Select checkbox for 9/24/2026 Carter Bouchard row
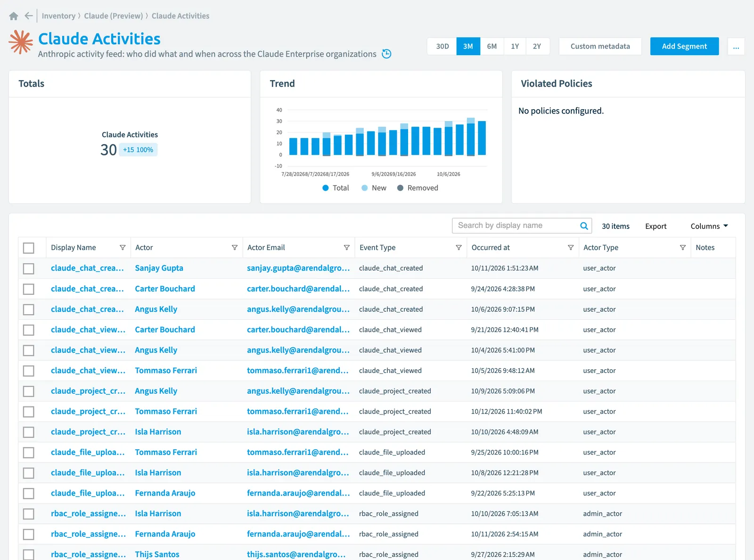Viewport: 754px width, 560px height. [x=29, y=289]
